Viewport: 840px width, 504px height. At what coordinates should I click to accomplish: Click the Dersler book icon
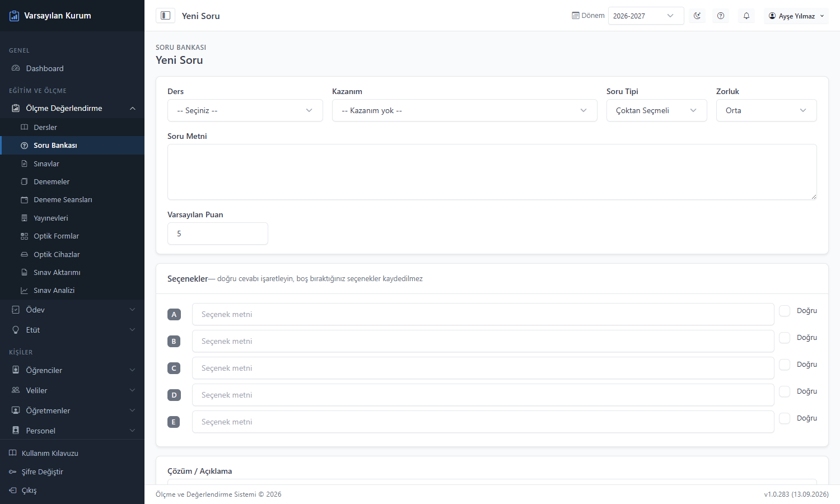coord(24,127)
